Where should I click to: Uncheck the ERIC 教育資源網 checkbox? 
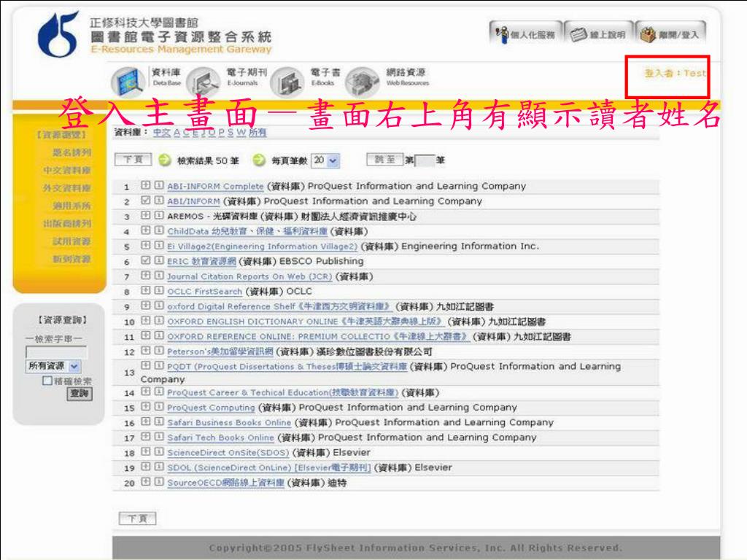(146, 260)
